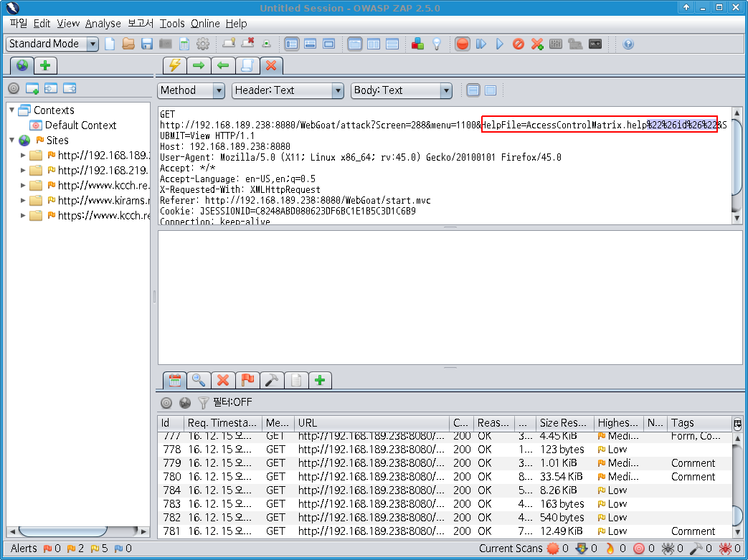Click the green plus tab beside Sites tab
748x560 pixels.
point(45,65)
